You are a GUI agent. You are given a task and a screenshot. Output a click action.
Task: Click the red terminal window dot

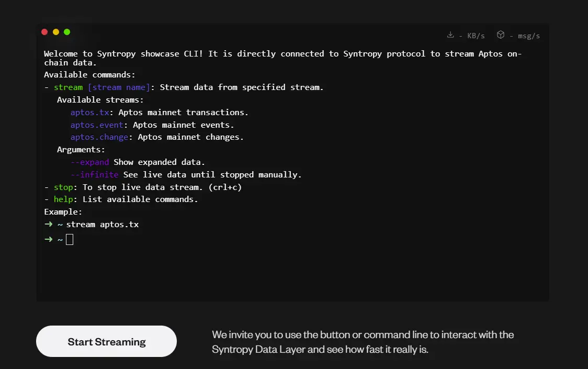click(44, 32)
